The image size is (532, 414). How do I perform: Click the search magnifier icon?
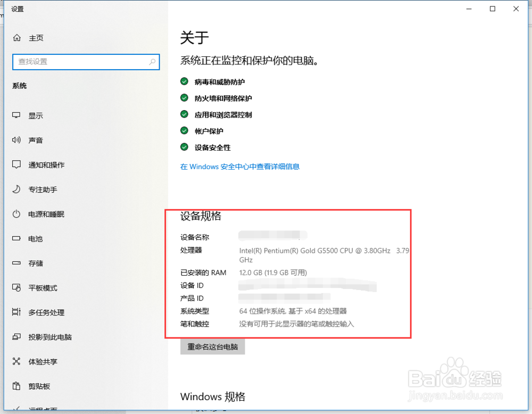152,62
